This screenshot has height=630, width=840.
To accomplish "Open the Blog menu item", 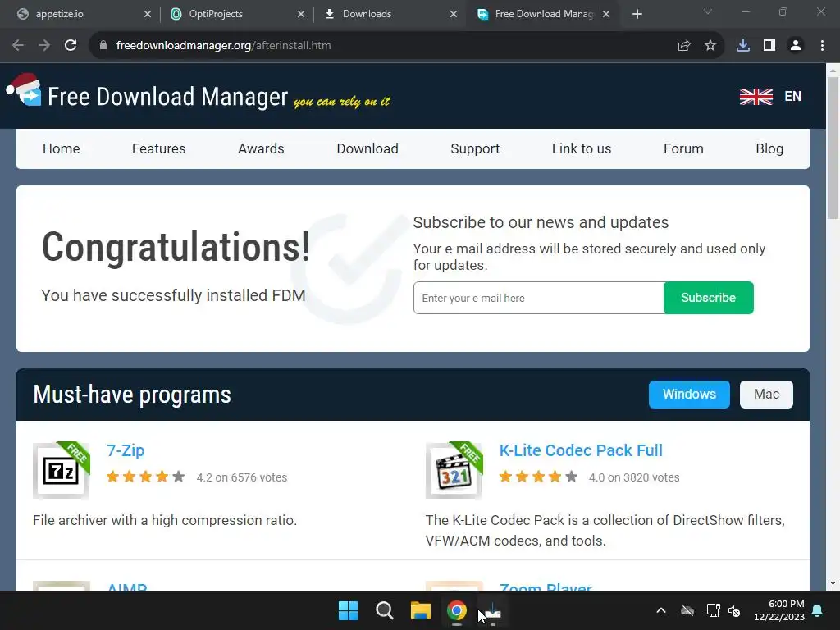I will coord(769,149).
